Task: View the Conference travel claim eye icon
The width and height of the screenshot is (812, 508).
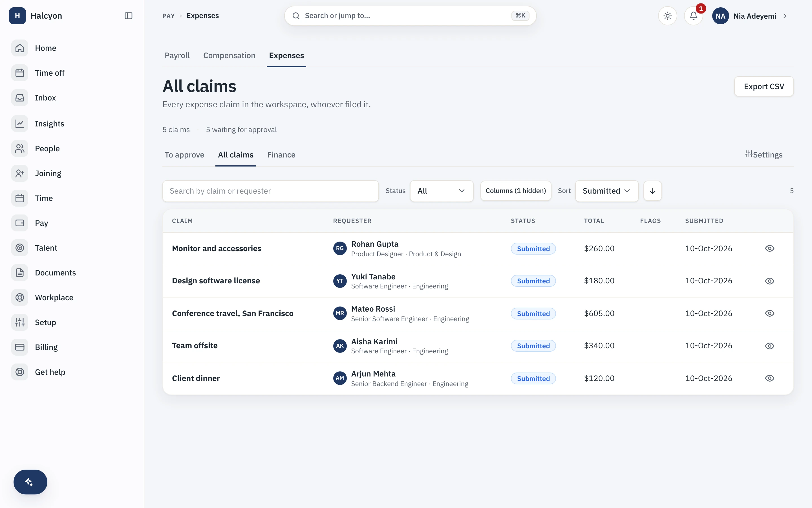Action: (770, 313)
